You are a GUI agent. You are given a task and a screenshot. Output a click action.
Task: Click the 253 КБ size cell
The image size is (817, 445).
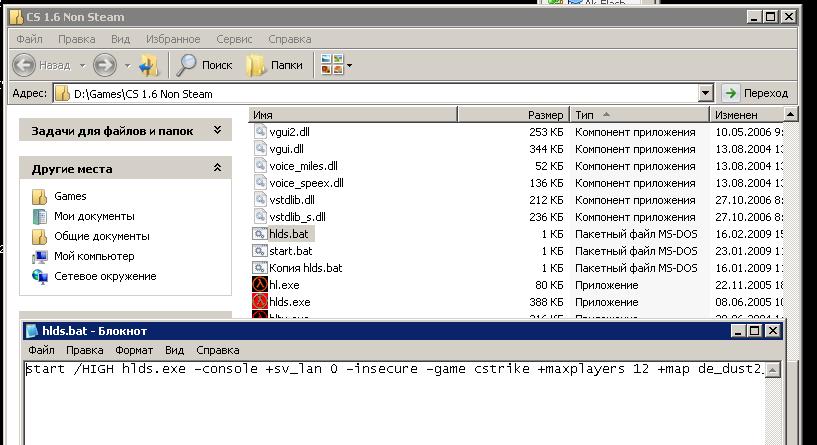546,132
